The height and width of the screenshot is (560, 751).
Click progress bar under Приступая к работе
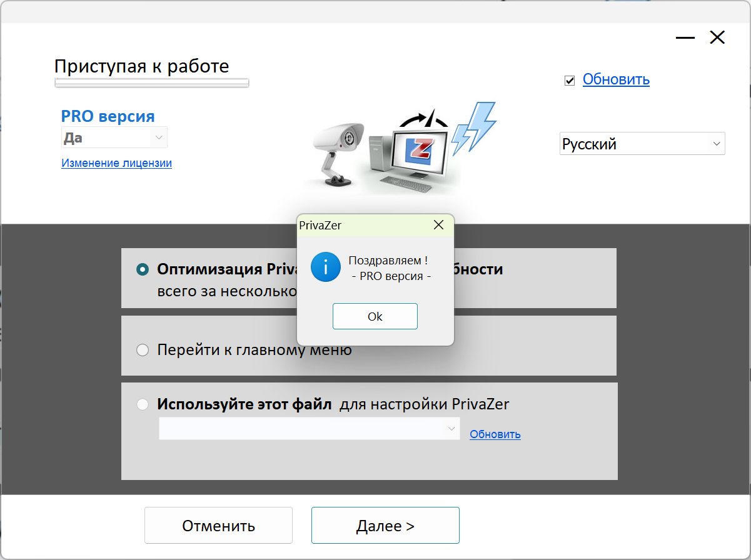(151, 82)
